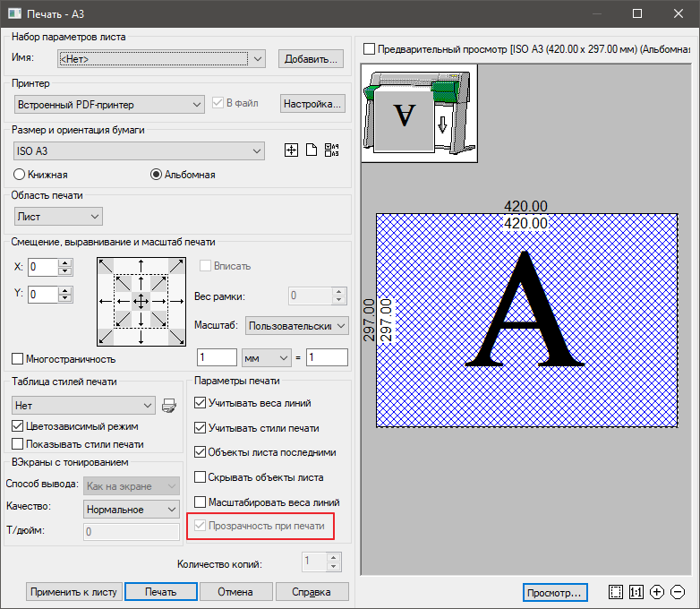Click the Настройка... printer settings button
The width and height of the screenshot is (700, 609).
tap(312, 104)
